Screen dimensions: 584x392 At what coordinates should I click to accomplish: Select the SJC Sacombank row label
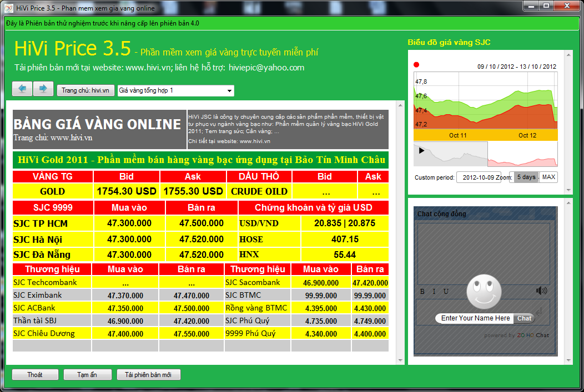click(x=253, y=282)
